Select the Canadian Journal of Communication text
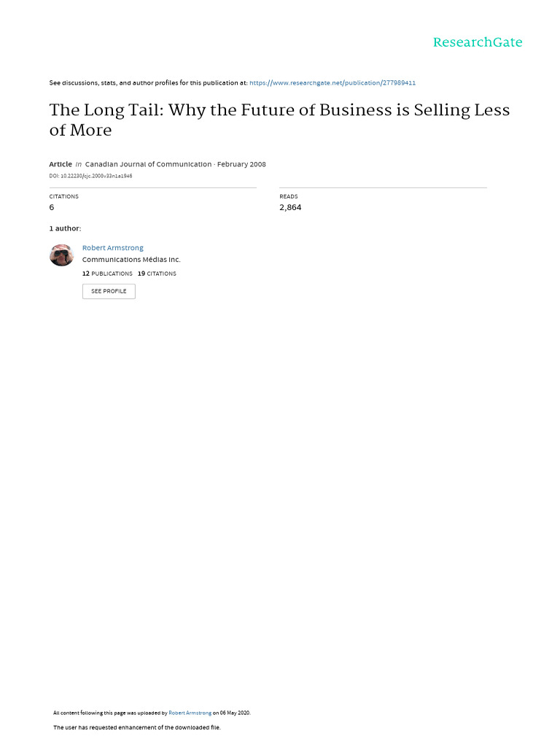Screen dimensions: 560x747 coord(148,164)
